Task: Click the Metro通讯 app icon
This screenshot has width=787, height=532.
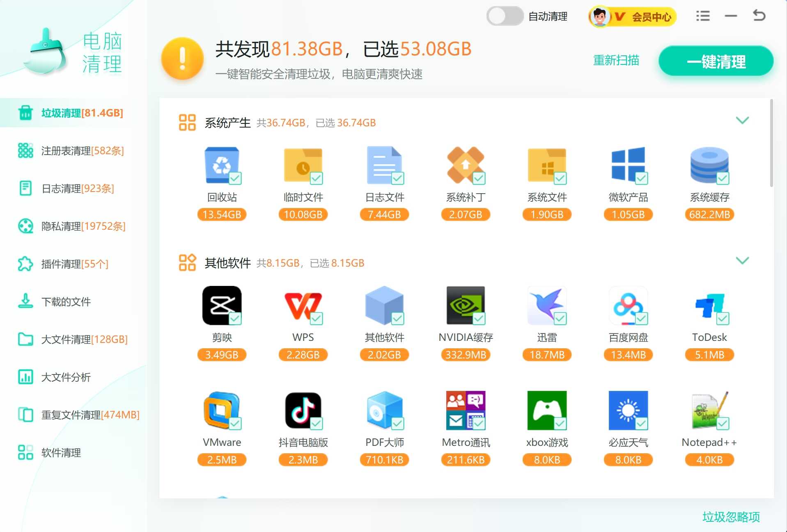Action: point(466,410)
